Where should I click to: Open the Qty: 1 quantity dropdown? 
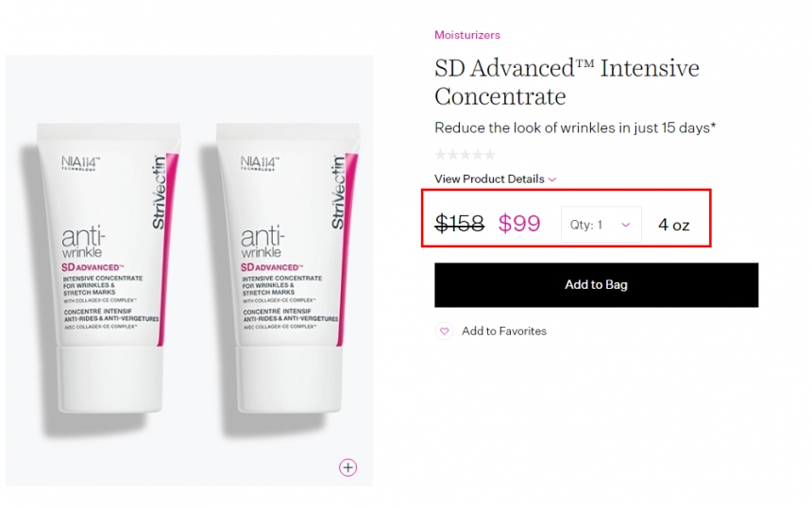601,224
